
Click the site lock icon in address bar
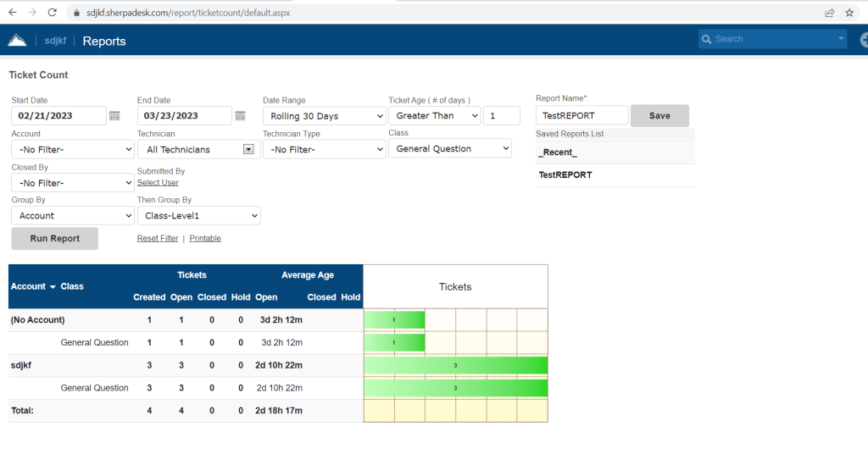pos(76,13)
